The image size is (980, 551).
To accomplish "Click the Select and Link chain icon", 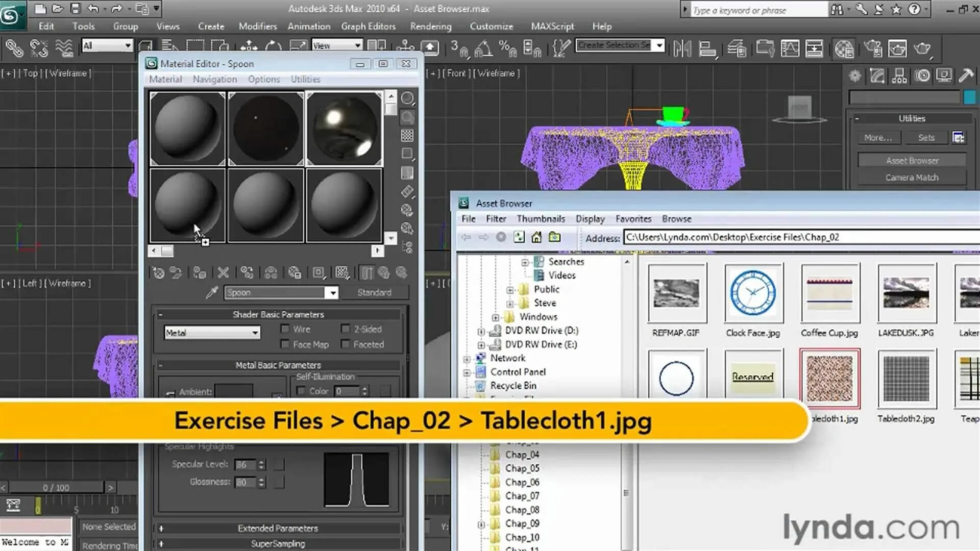I will tap(14, 48).
